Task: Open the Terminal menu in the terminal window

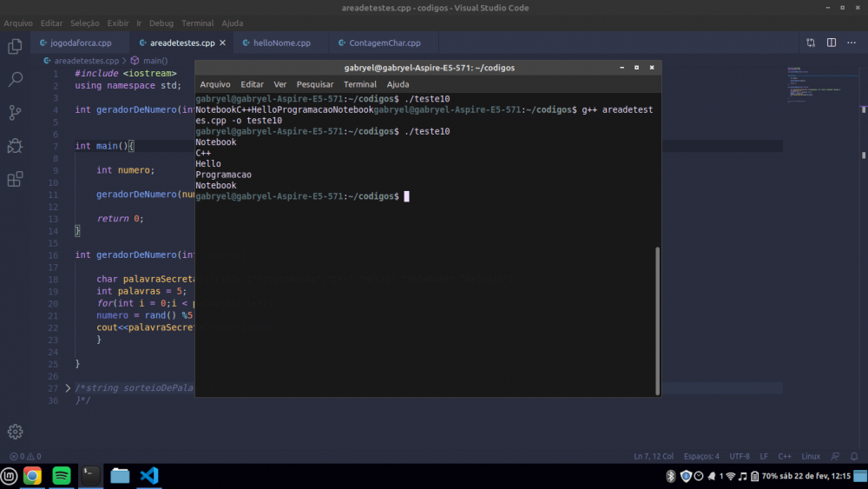Action: (360, 84)
